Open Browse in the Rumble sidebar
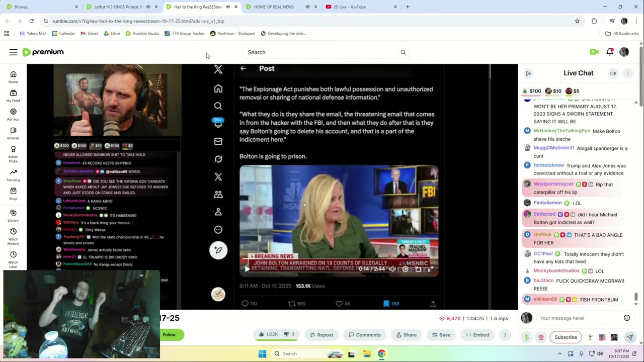Viewport: 644px width, 362px height. tap(13, 133)
